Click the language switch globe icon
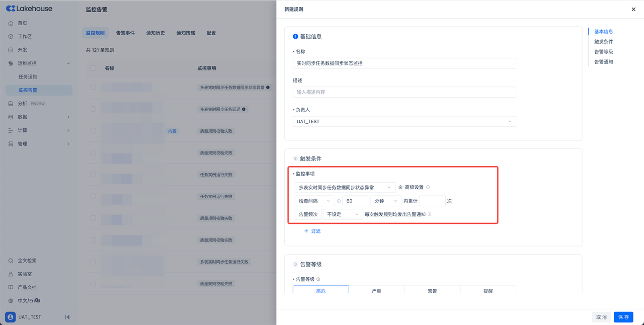Screen dimensions: 644x325 [x=11, y=301]
